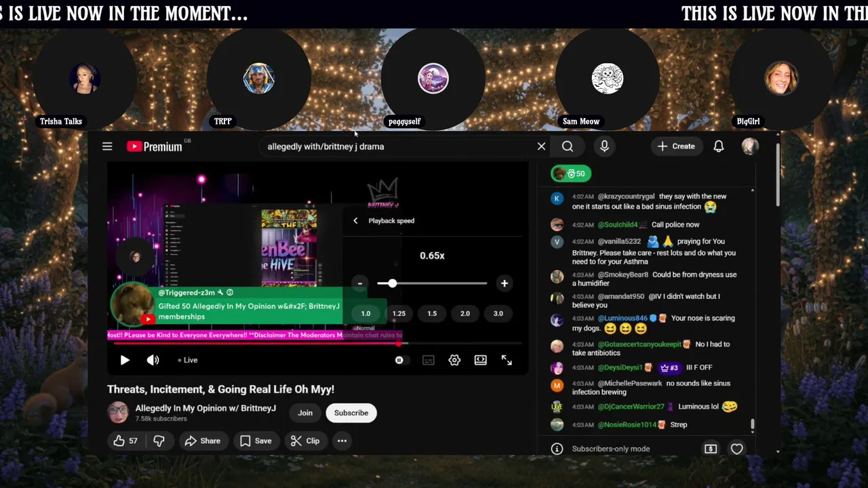Image resolution: width=868 pixels, height=488 pixels.
Task: Open the Create menu
Action: (676, 146)
